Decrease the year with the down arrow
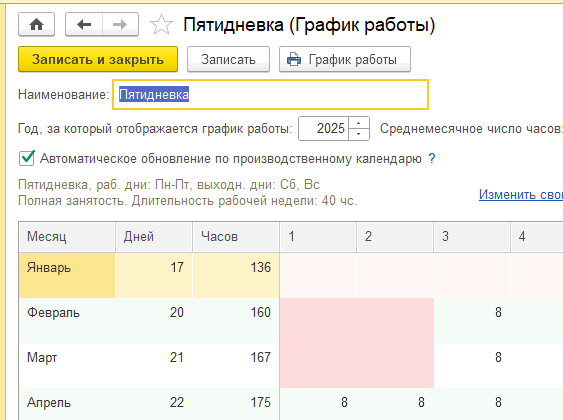Screen dimensions: 563x420 (x=359, y=134)
